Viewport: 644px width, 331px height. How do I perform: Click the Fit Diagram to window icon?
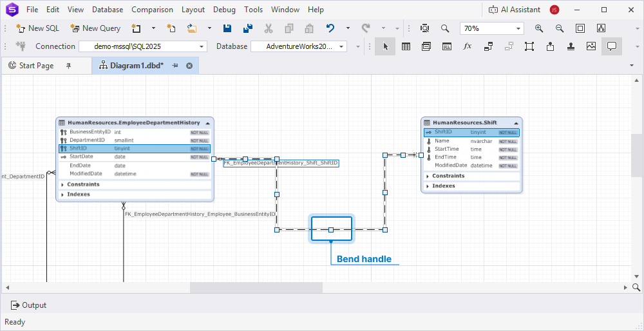pyautogui.click(x=580, y=28)
